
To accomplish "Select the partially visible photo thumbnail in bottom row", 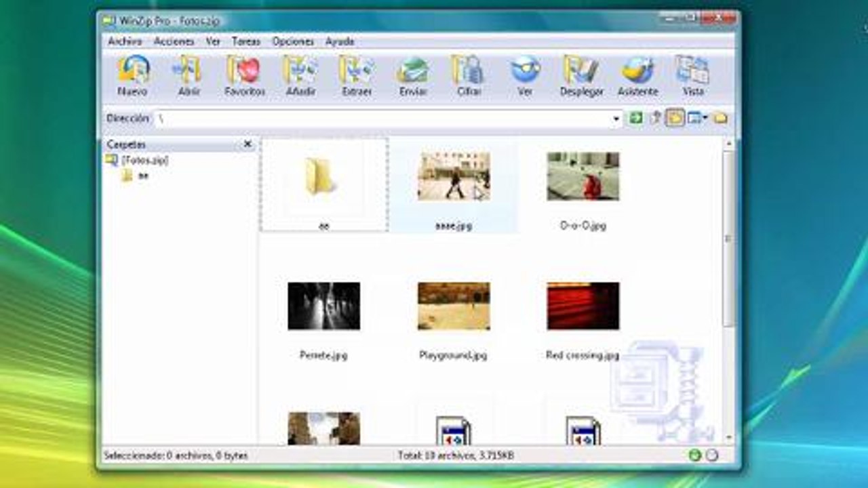I will point(324,428).
